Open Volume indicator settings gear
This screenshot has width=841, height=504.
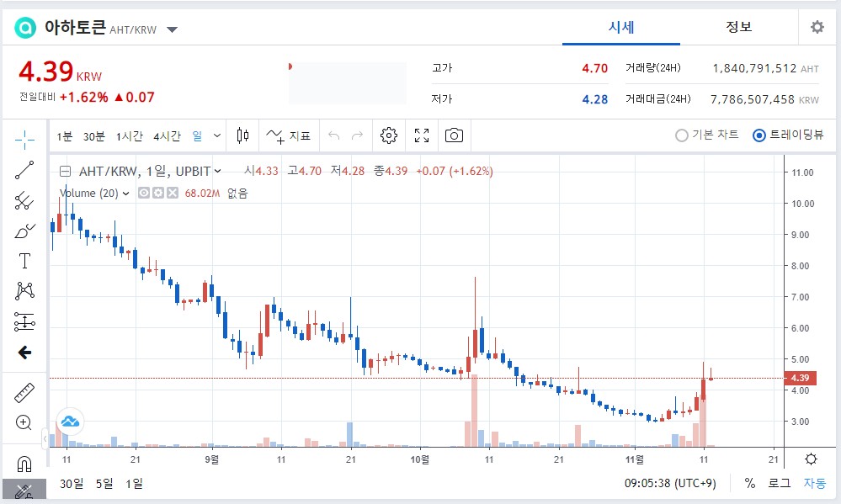(x=157, y=193)
